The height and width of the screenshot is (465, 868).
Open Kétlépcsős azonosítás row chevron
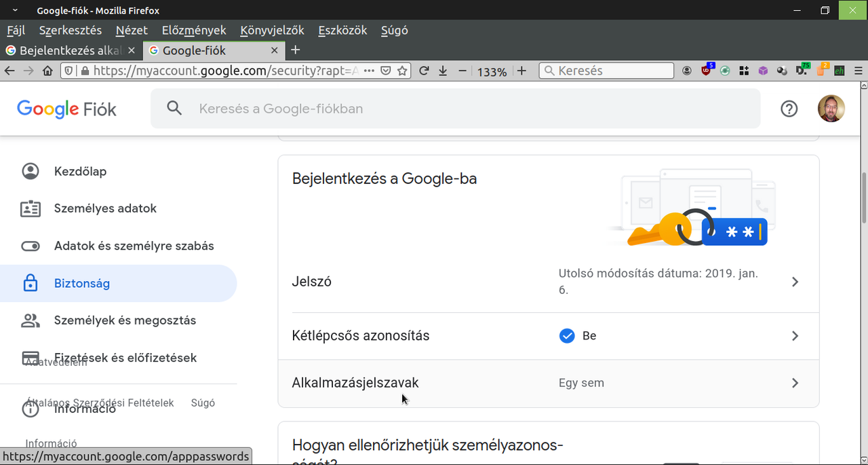(795, 336)
